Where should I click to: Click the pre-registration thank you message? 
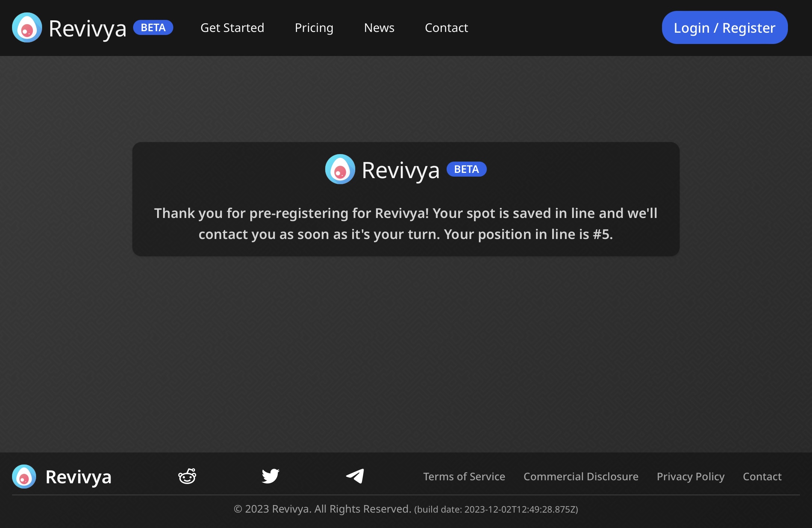(406, 224)
